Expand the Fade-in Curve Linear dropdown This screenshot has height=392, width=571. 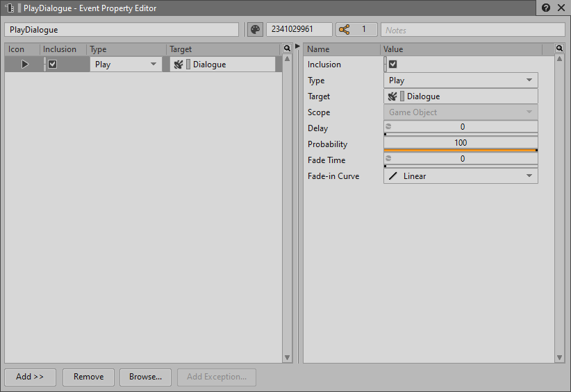point(461,176)
